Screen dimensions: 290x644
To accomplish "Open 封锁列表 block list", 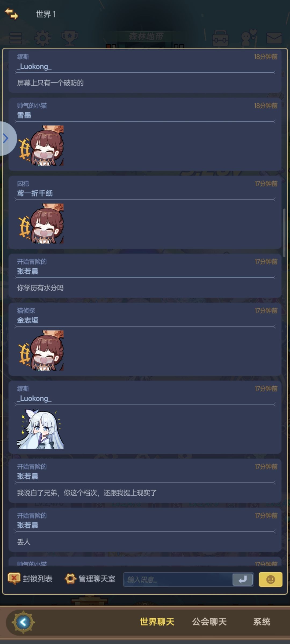I will tap(30, 579).
